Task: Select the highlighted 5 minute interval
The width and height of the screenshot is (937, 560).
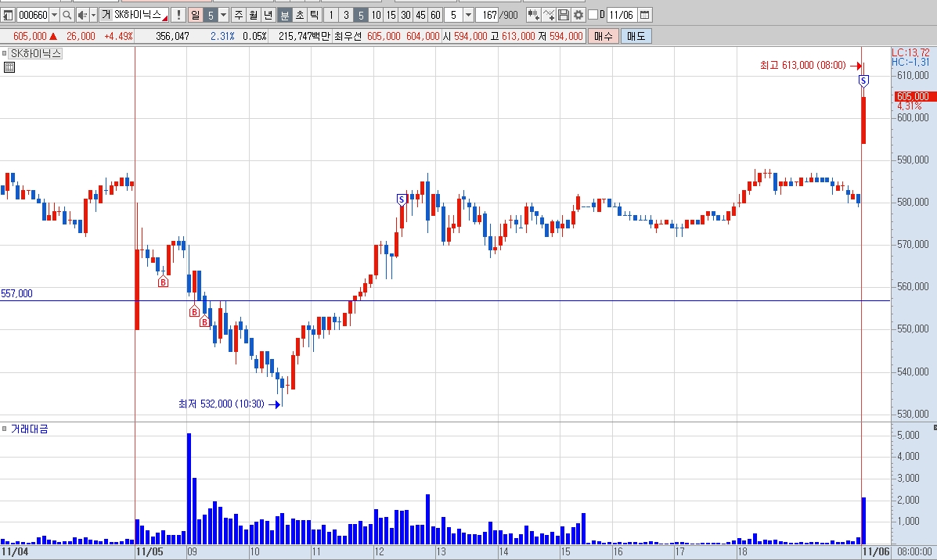Action: tap(361, 15)
